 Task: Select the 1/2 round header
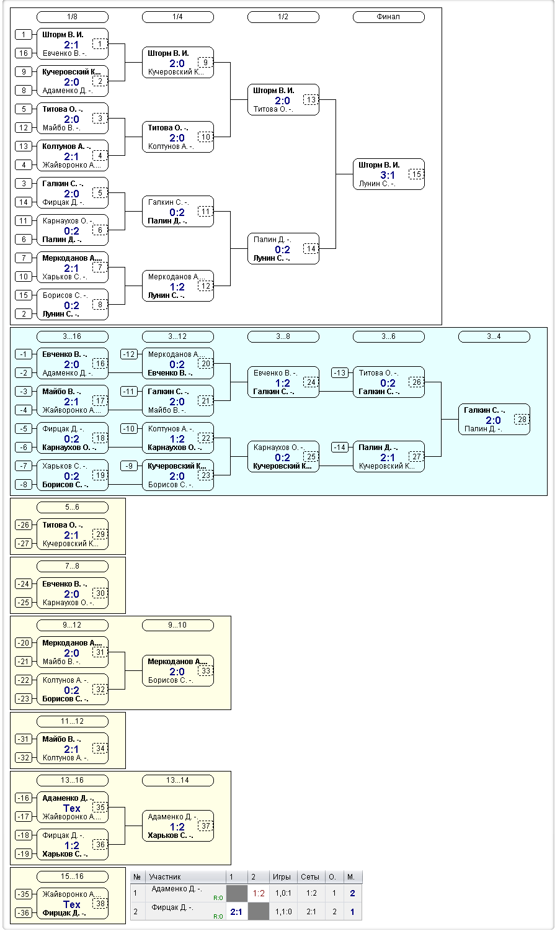(283, 17)
